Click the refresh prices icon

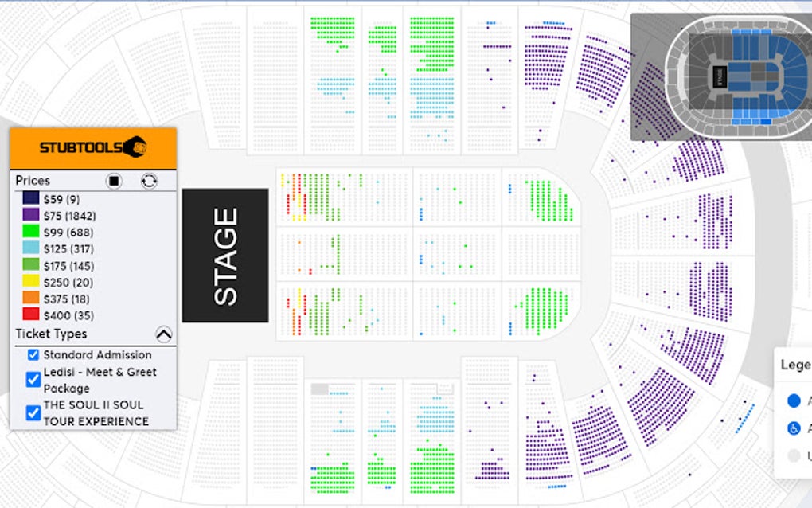click(149, 181)
